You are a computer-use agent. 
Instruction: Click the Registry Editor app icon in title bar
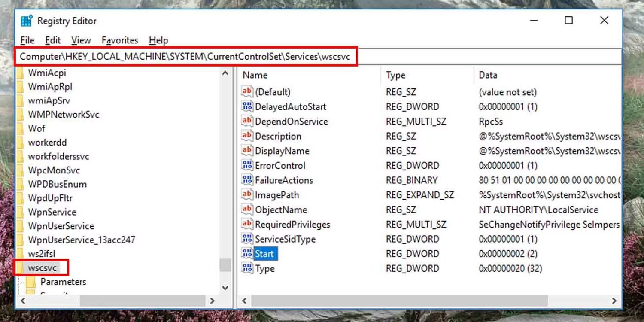[x=27, y=21]
